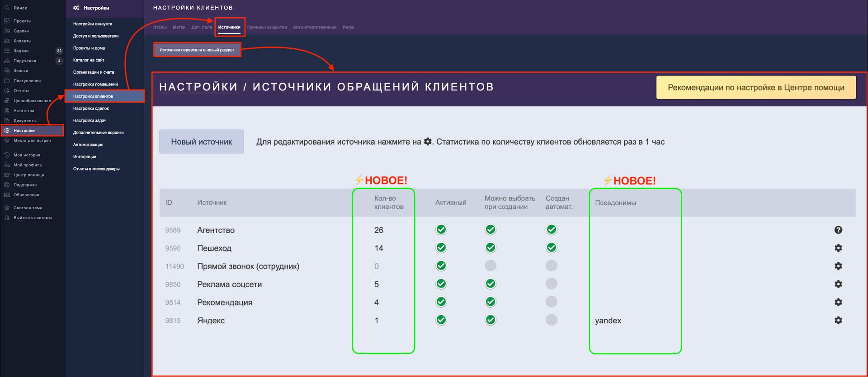Toggle 'Создан автомат.' checkmark for Пешеход
The width and height of the screenshot is (868, 377).
pos(552,248)
